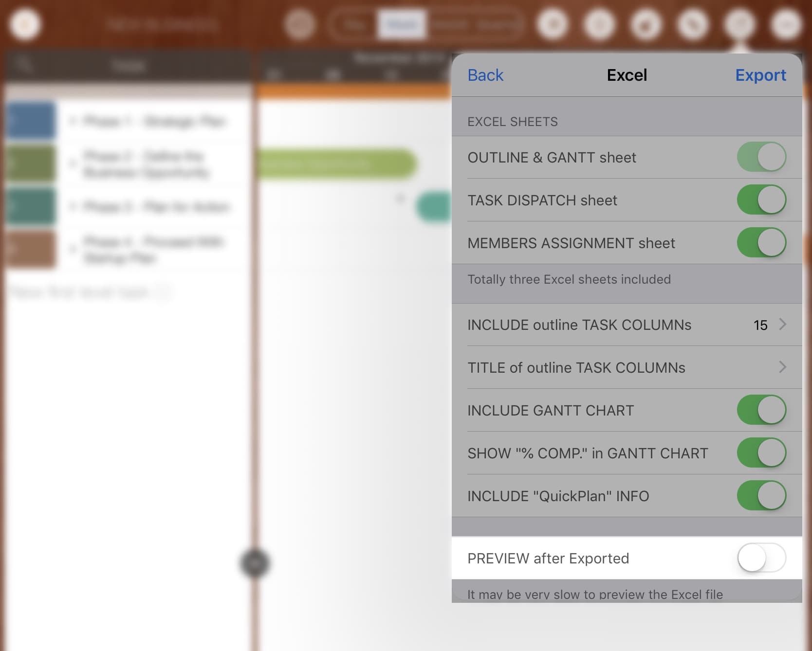Tap the search magnifier in Tasks header

[x=23, y=64]
